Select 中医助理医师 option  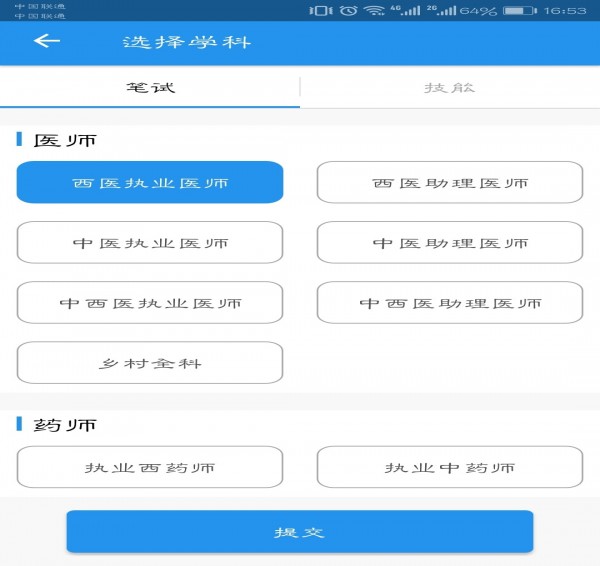pyautogui.click(x=450, y=242)
